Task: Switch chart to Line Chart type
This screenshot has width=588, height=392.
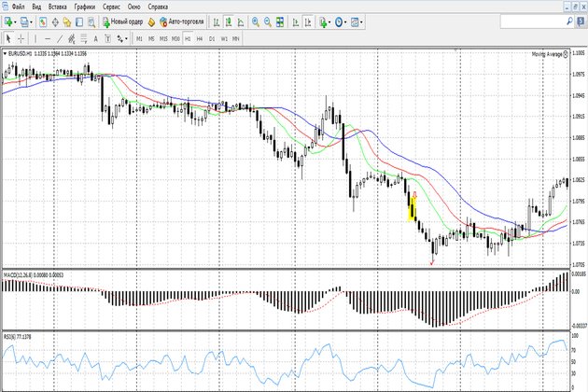Action: tap(241, 22)
